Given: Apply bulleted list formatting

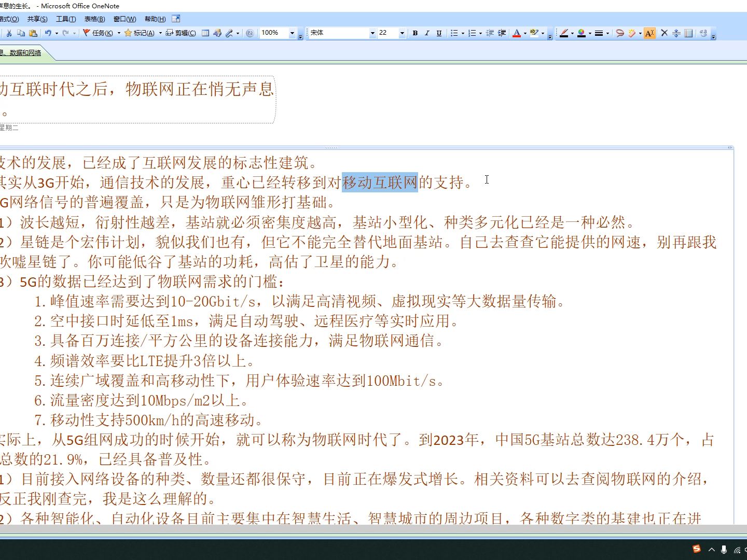Looking at the screenshot, I should pos(454,33).
